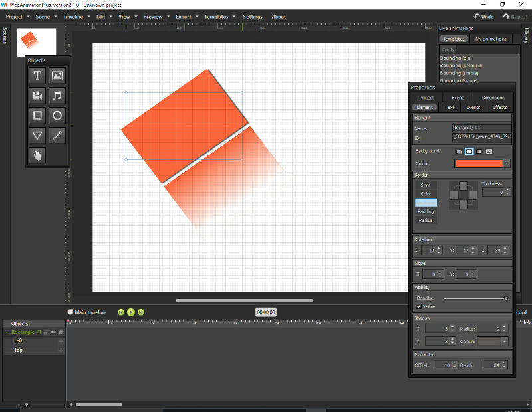The image size is (532, 412).
Task: Rewind timeline to the start
Action: [121, 312]
